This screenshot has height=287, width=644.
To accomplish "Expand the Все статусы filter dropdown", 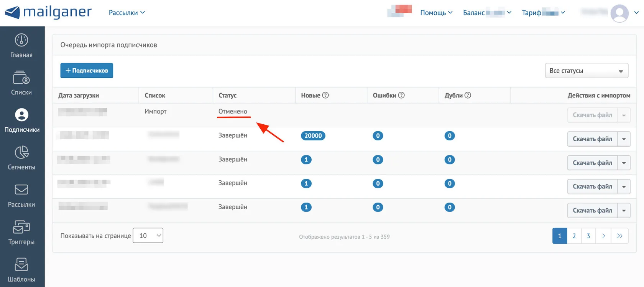I will [586, 71].
